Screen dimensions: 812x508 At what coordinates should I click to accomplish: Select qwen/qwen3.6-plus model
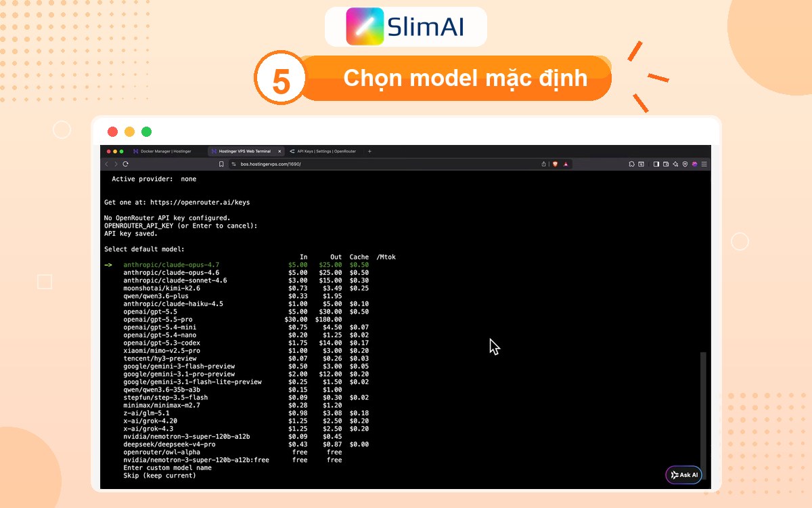click(156, 296)
